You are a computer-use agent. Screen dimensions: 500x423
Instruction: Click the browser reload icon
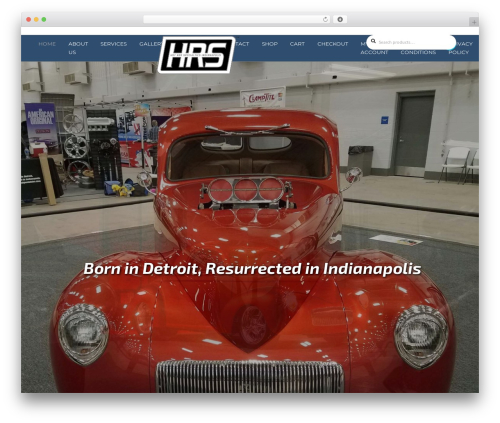click(325, 20)
